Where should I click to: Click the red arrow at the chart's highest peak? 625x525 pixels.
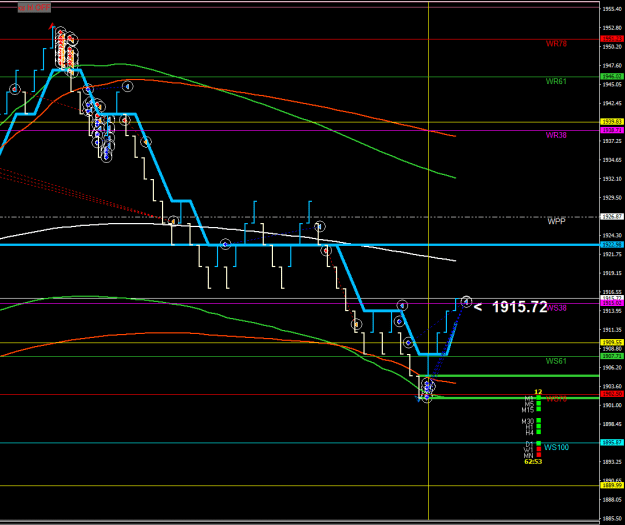point(51,26)
